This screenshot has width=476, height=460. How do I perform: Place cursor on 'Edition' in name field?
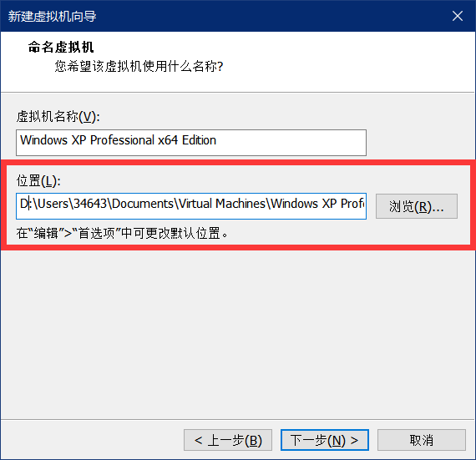(x=199, y=140)
